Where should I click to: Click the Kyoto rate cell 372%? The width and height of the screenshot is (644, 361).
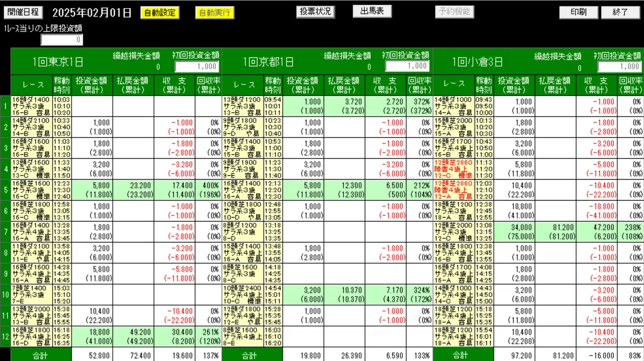(x=420, y=106)
